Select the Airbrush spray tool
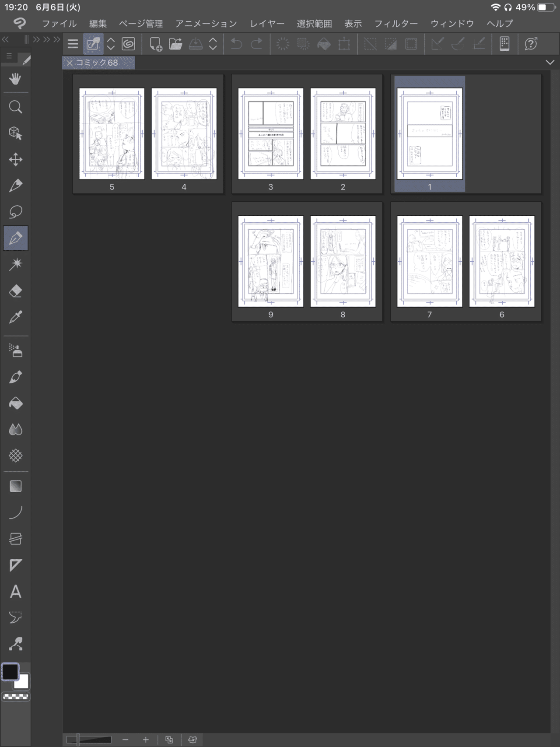 point(15,351)
